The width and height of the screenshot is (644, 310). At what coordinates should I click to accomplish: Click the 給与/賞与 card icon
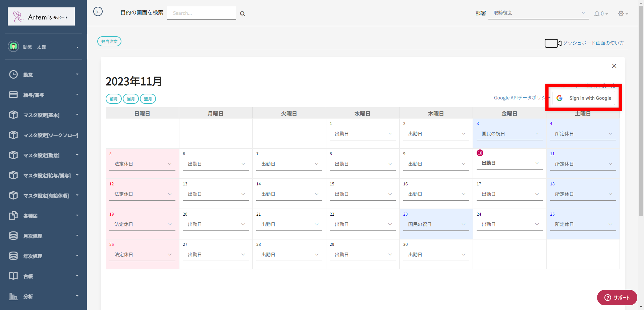[13, 95]
